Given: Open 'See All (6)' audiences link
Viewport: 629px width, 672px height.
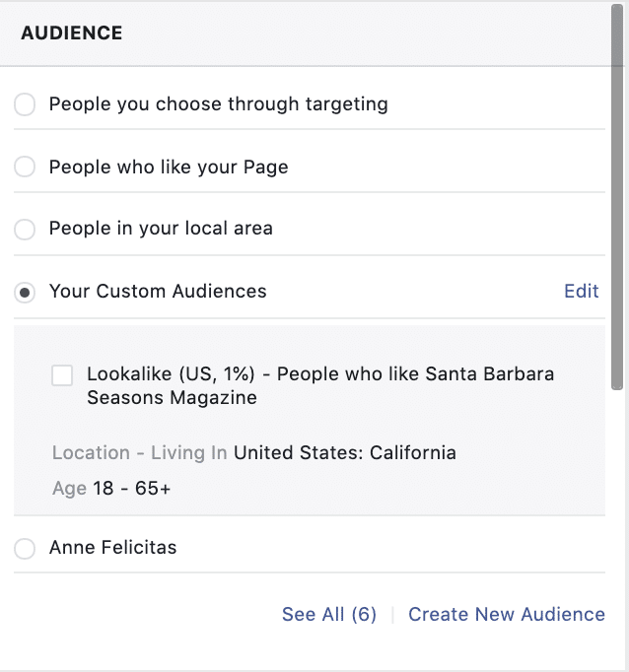Looking at the screenshot, I should [x=329, y=615].
